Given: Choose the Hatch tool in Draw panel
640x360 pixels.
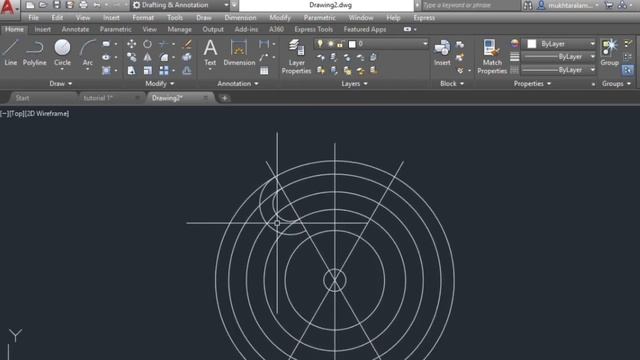Looking at the screenshot, I should (x=106, y=70).
